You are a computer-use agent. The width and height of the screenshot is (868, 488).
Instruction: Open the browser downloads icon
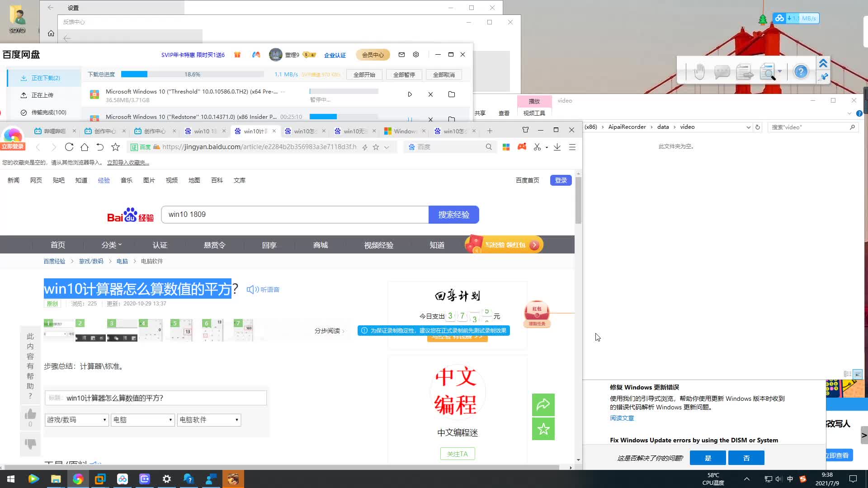pyautogui.click(x=557, y=147)
